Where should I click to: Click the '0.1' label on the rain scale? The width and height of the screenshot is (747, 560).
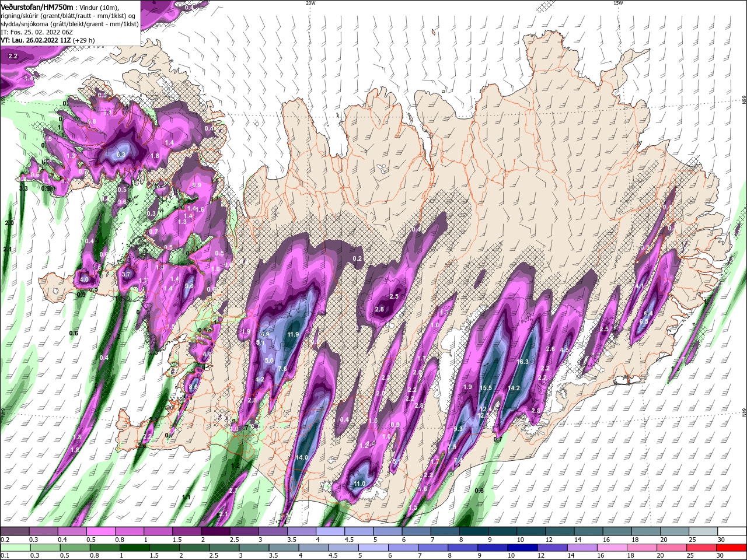click(x=5, y=556)
